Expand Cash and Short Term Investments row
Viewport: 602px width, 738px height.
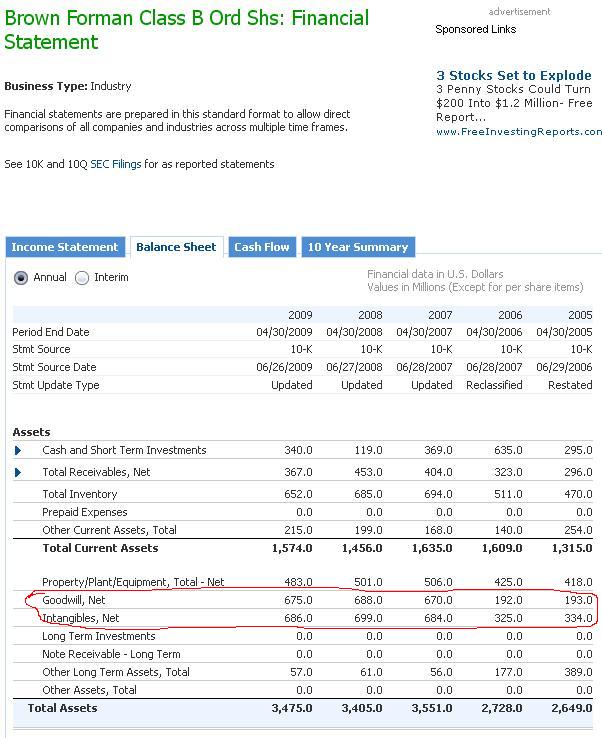(x=18, y=451)
